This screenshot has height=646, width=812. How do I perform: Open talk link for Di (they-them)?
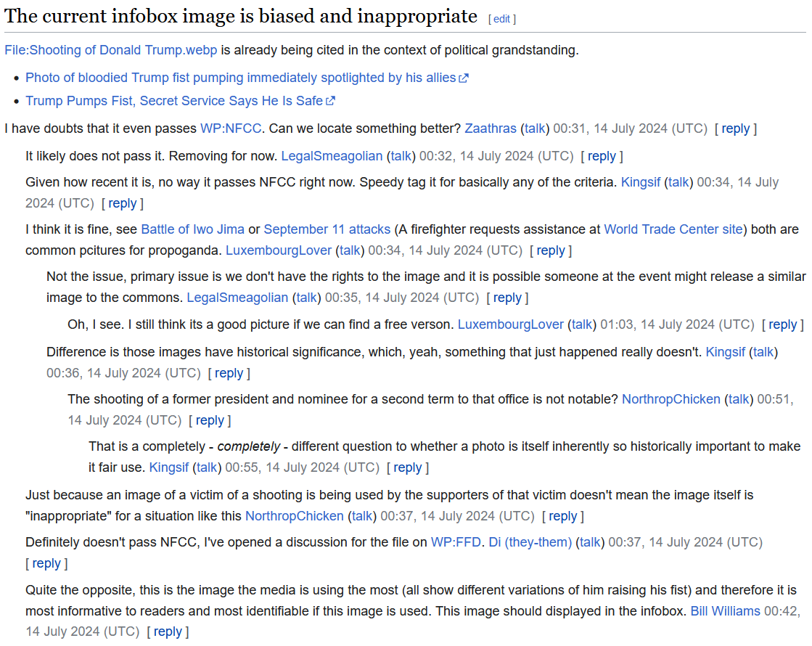tap(590, 542)
